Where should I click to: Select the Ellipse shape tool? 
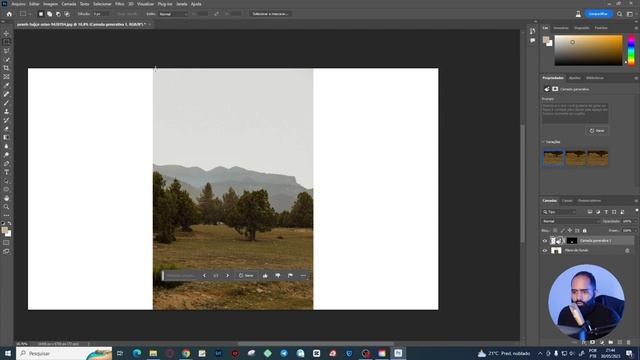(x=6, y=190)
